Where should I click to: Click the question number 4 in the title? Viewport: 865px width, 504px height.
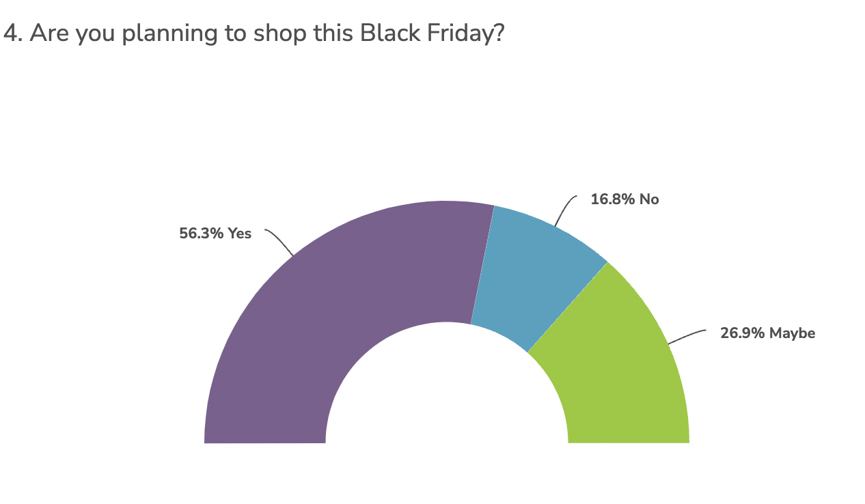coord(10,33)
